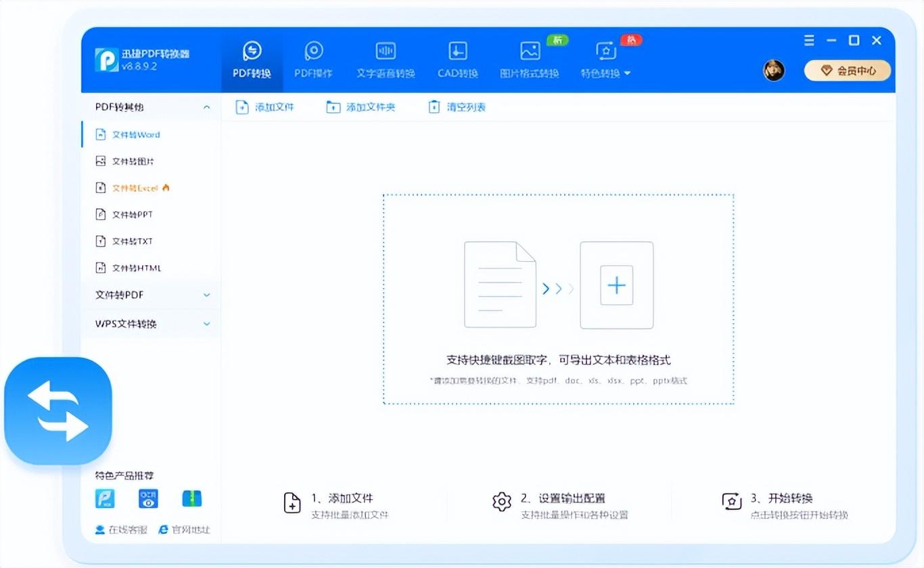The image size is (924, 568).
Task: Click the OCR product icon in recommendations
Action: (x=148, y=498)
